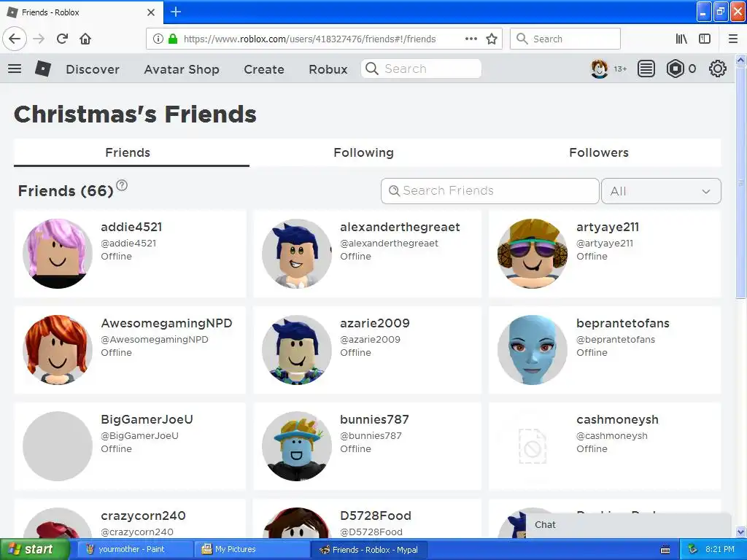Image resolution: width=747 pixels, height=560 pixels.
Task: Click the browser forward arrow
Action: tap(39, 39)
